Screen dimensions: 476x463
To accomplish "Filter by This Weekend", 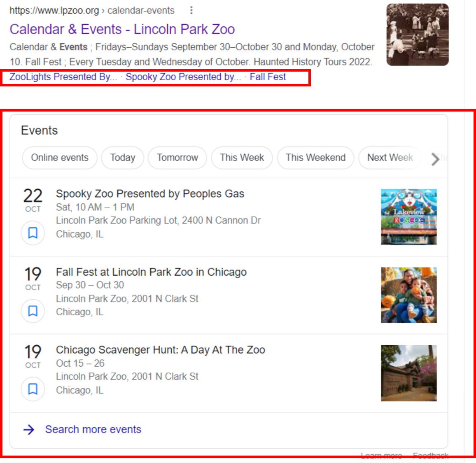I will 315,158.
